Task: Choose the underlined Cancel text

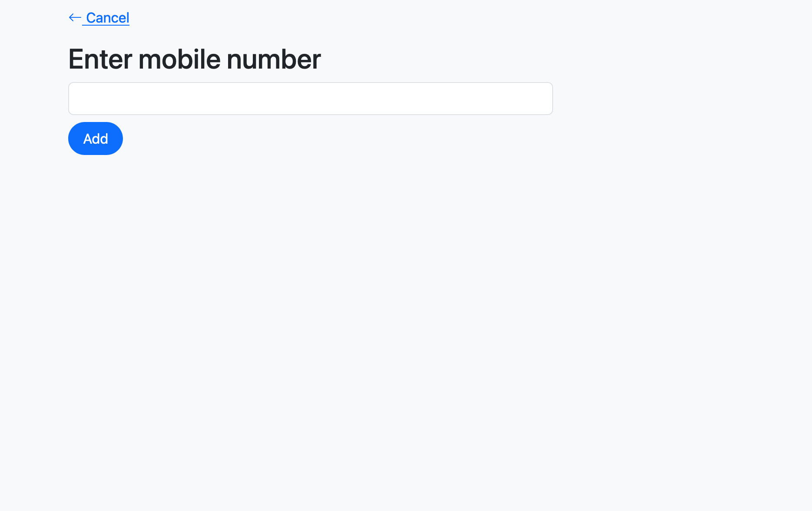Action: [107, 18]
